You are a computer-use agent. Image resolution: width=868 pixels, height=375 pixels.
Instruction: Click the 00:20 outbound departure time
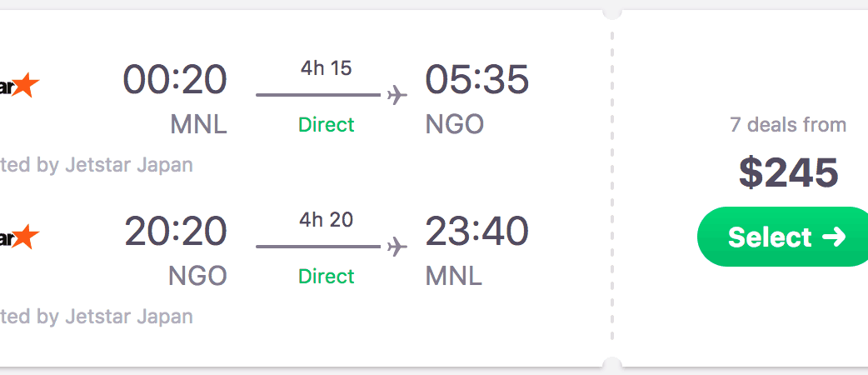[175, 80]
